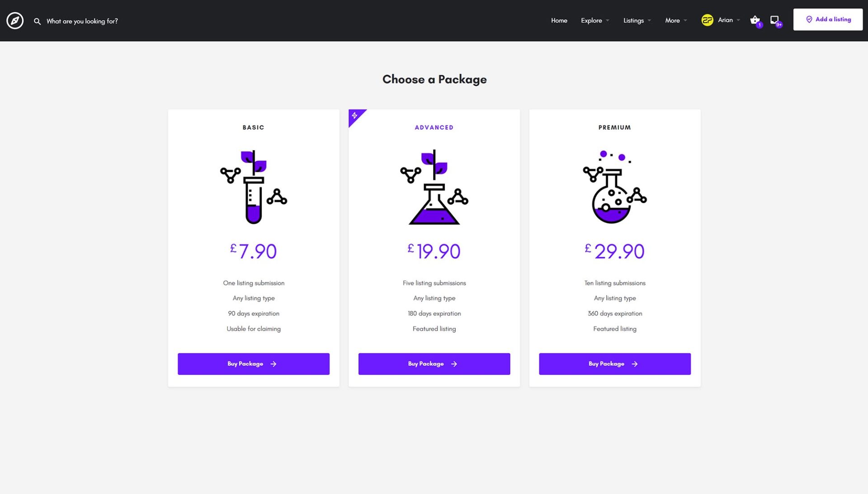
Task: Click the compass logo icon
Action: [x=15, y=21]
